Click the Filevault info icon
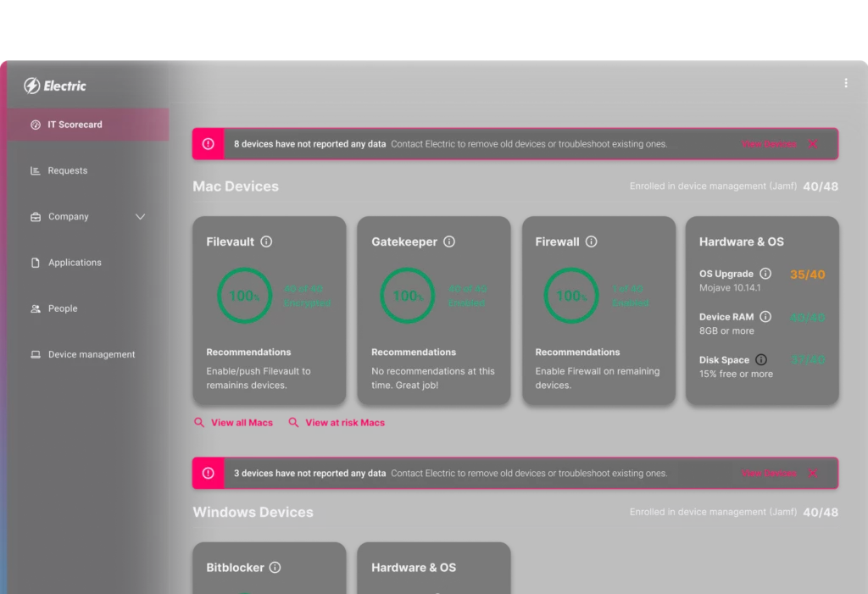Screen dimensions: 868x594 point(266,241)
